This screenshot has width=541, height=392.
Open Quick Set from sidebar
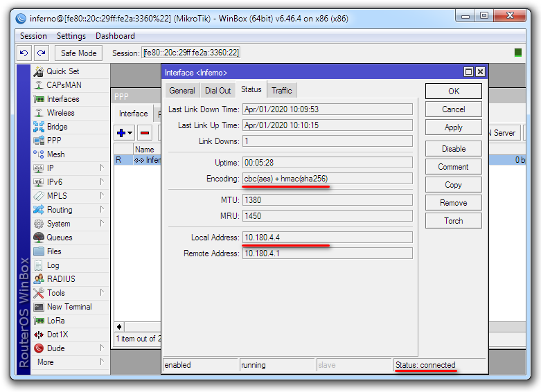pos(62,71)
